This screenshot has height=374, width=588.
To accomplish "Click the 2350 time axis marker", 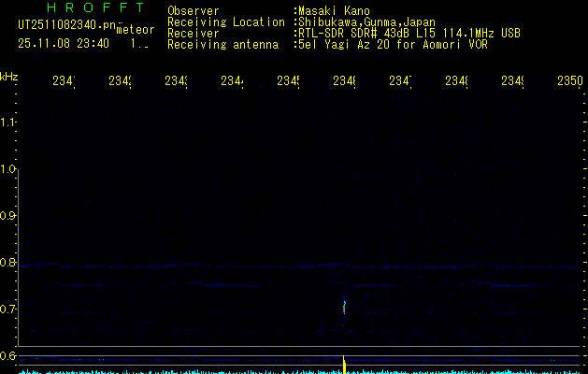I will pyautogui.click(x=569, y=81).
